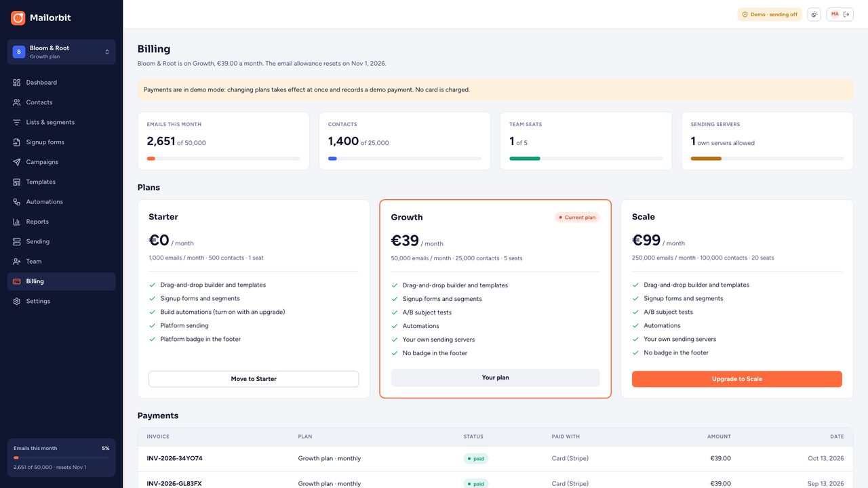Click the Demo · sending off badge text
Viewport: 868px width, 488px height.
(x=774, y=14)
